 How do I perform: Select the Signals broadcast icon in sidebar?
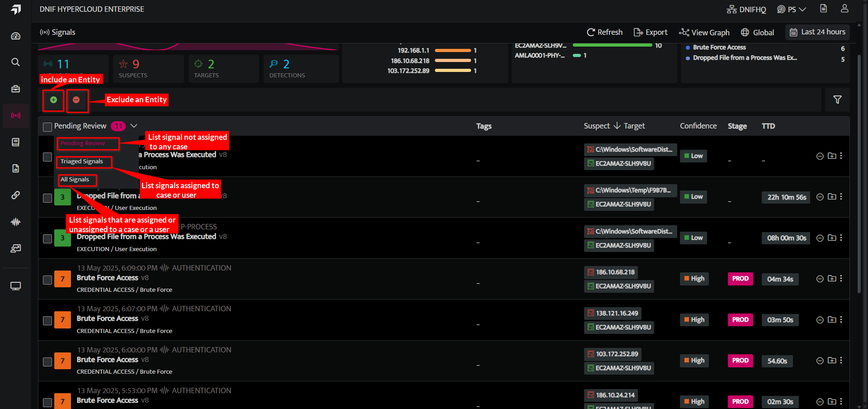[x=16, y=115]
